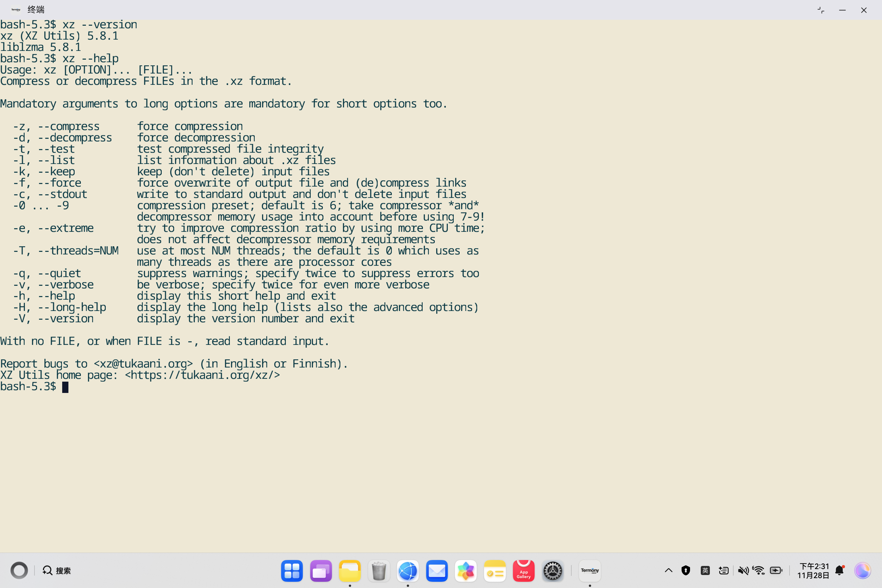Launch the web browser globe icon
The height and width of the screenshot is (588, 882).
point(408,571)
